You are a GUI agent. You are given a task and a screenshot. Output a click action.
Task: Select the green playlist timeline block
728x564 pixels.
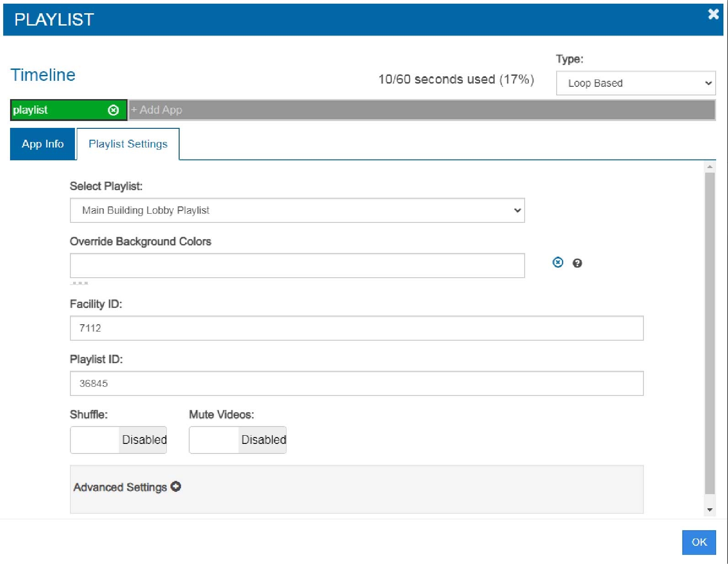pos(57,110)
